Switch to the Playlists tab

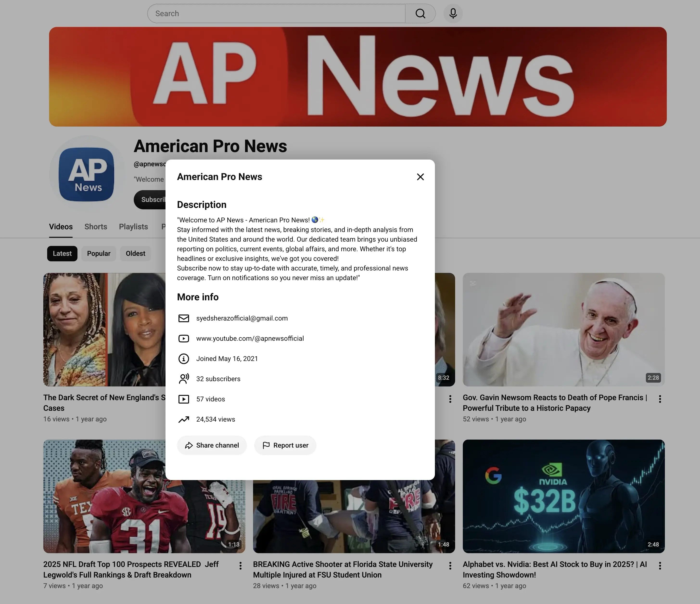click(x=134, y=227)
